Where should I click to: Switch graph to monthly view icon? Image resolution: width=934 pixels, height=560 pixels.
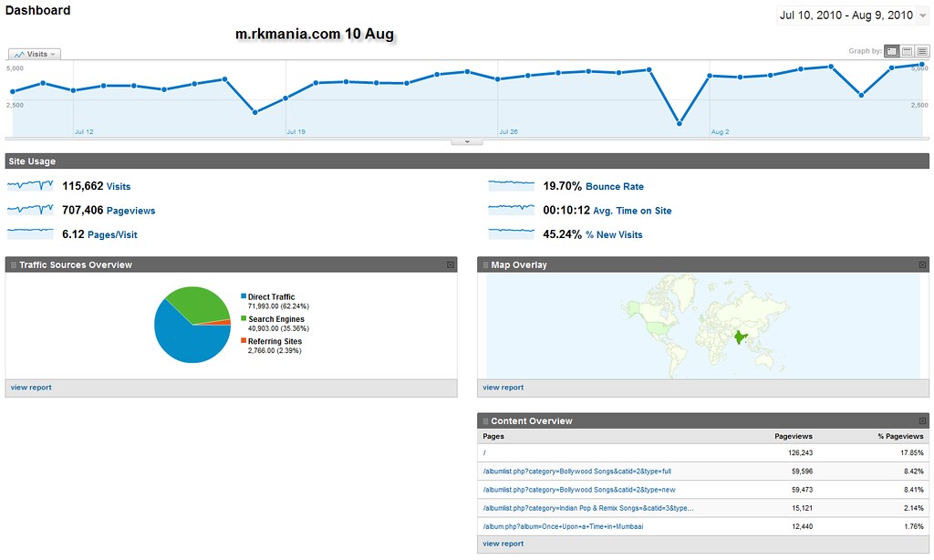[x=922, y=51]
